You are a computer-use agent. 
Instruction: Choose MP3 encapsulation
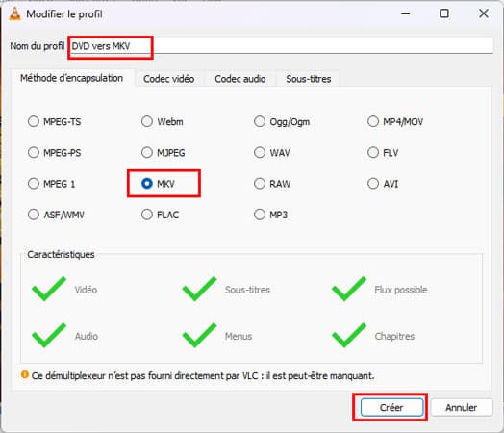(x=260, y=215)
